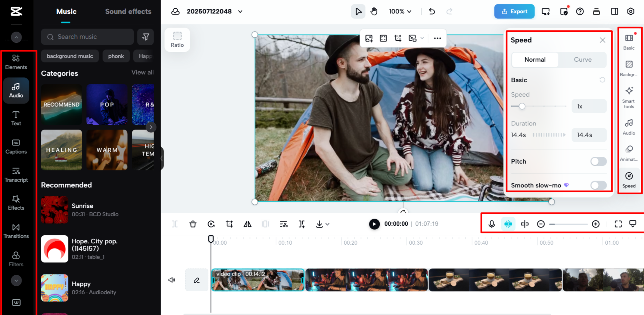Click the delete trash icon in timeline toolbar
This screenshot has height=315, width=644.
[x=193, y=224]
